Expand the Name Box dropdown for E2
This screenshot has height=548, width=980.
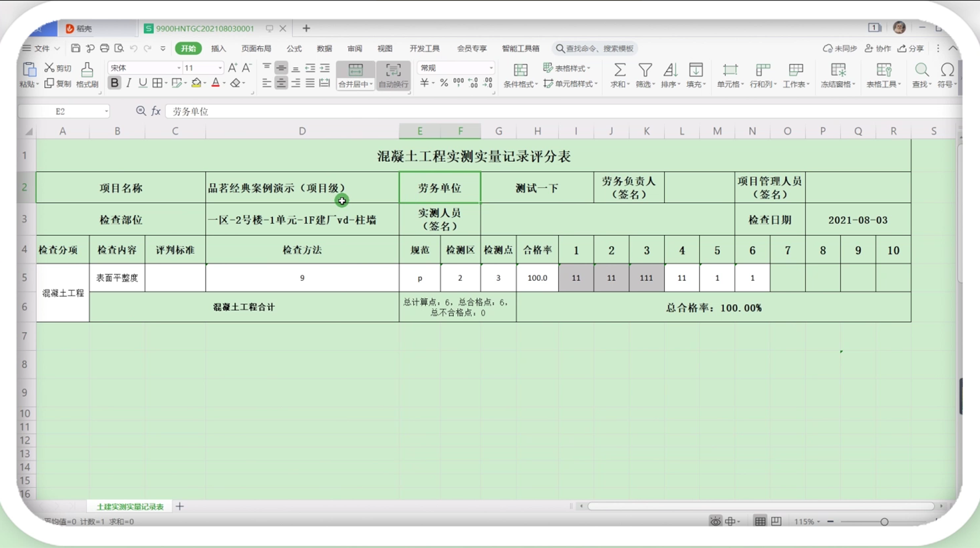point(106,111)
